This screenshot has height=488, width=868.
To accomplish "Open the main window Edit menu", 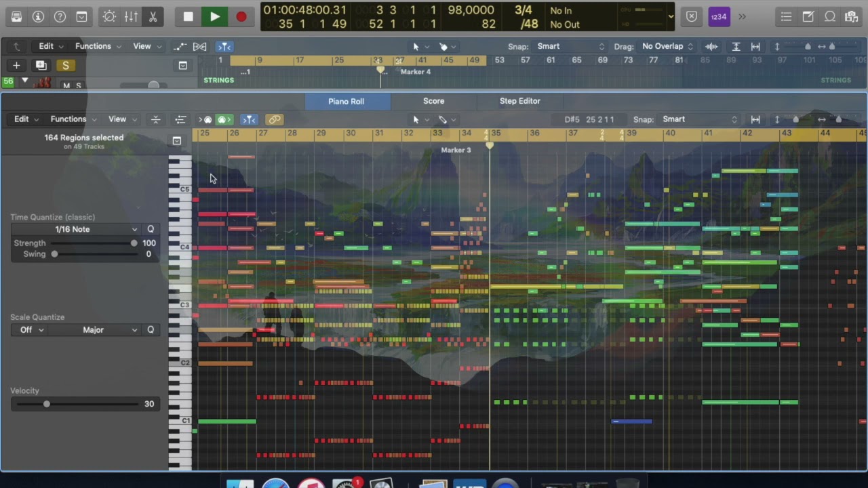I will pos(50,46).
